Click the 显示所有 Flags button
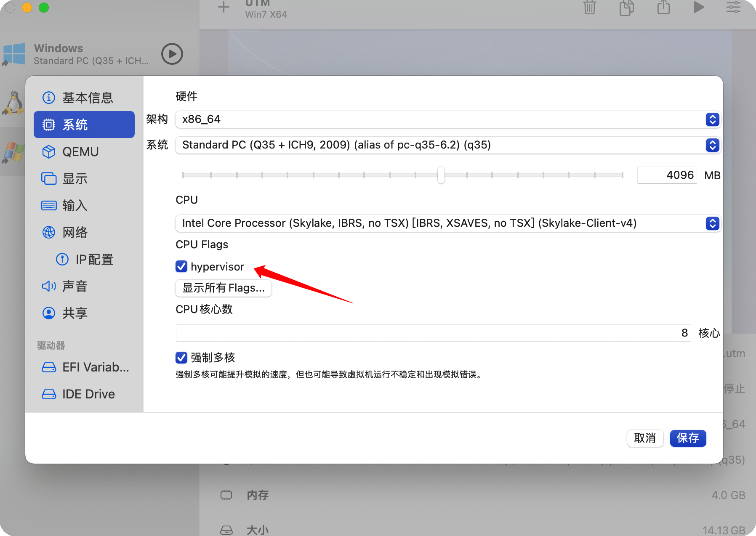 coord(223,288)
